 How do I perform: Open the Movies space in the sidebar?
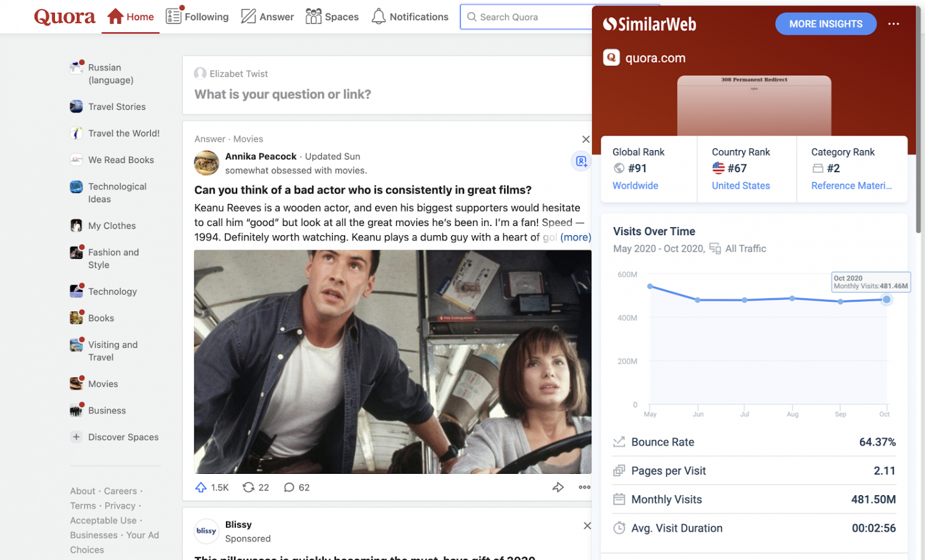pos(94,384)
